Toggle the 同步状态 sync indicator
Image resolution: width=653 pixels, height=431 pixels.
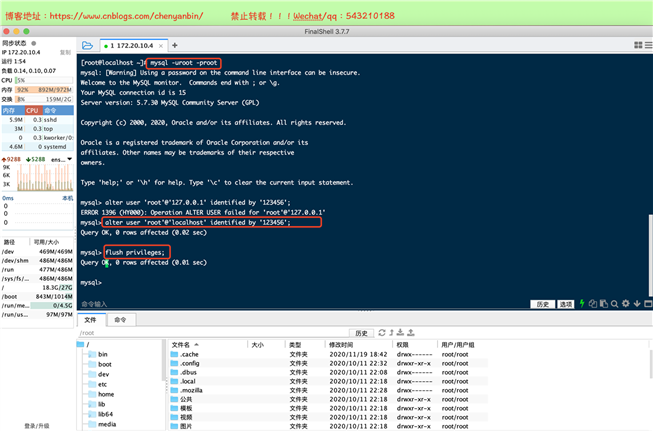(x=34, y=43)
